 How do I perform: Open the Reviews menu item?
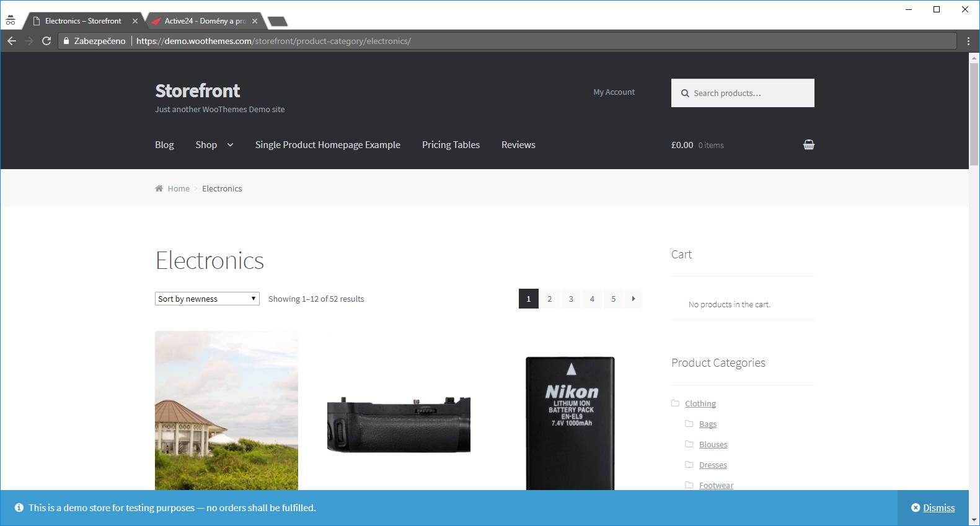[518, 145]
